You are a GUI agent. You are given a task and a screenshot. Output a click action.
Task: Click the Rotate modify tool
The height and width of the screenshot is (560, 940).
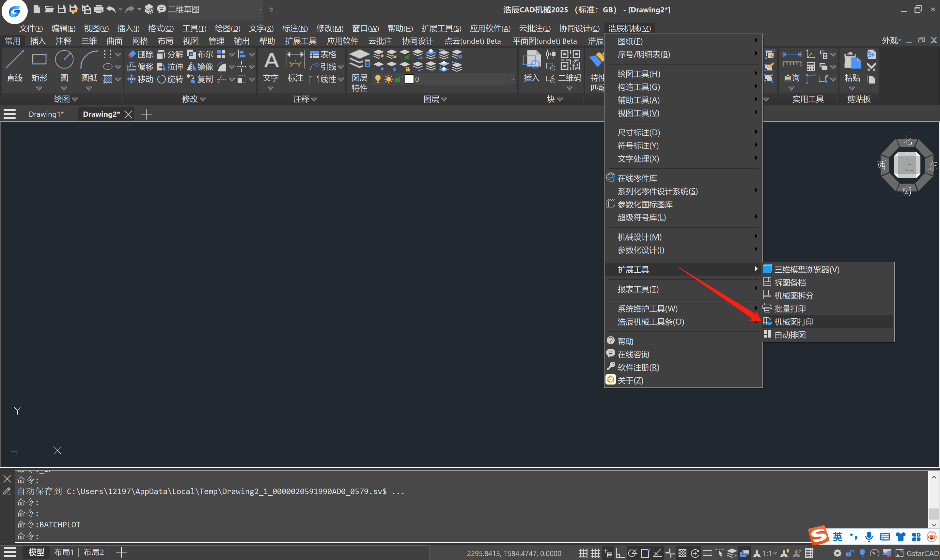pyautogui.click(x=170, y=79)
